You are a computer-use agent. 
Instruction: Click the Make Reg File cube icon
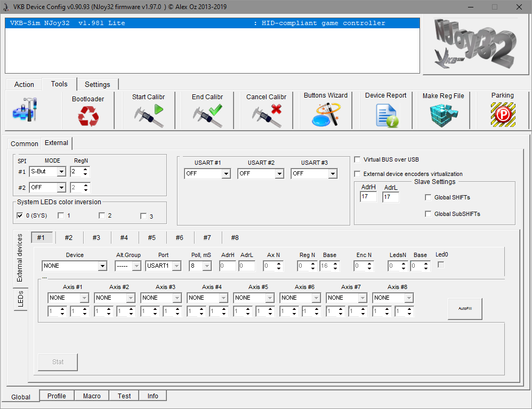point(444,116)
